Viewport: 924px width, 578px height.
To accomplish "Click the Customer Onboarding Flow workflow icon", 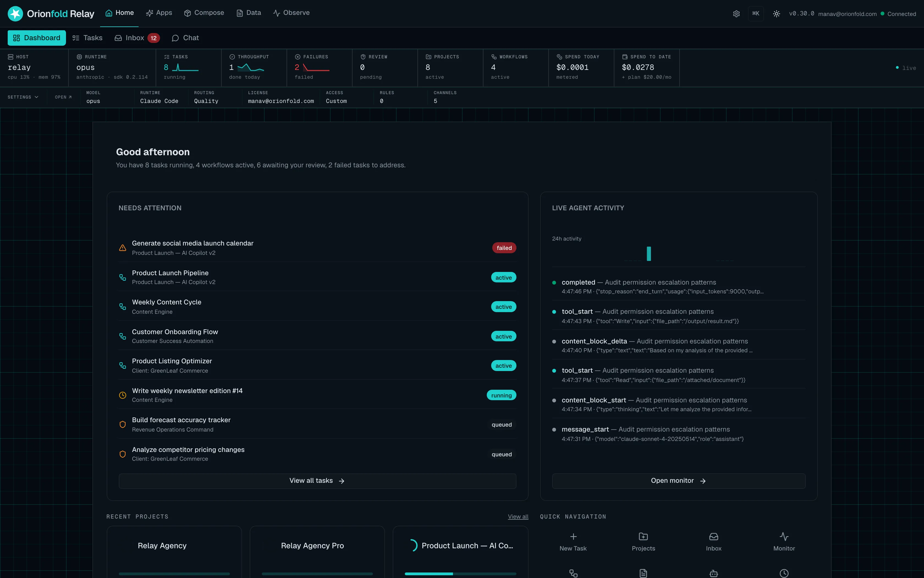I will pyautogui.click(x=123, y=336).
